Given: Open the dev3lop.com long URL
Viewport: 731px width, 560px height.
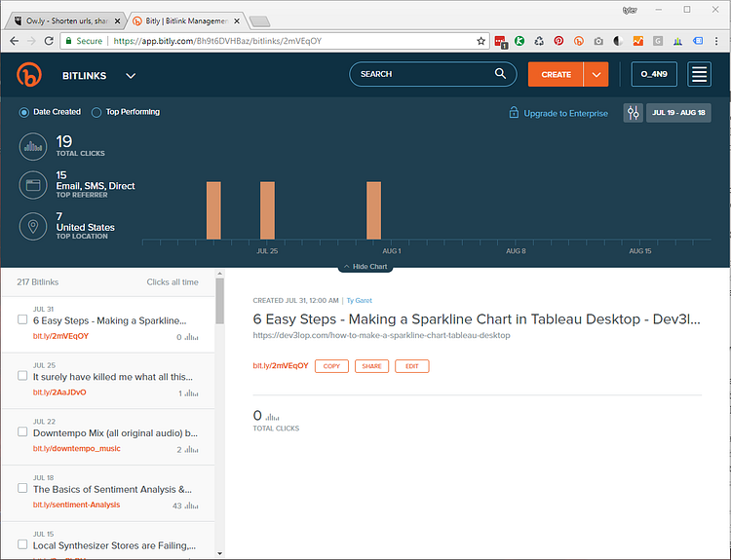Looking at the screenshot, I should click(x=381, y=335).
